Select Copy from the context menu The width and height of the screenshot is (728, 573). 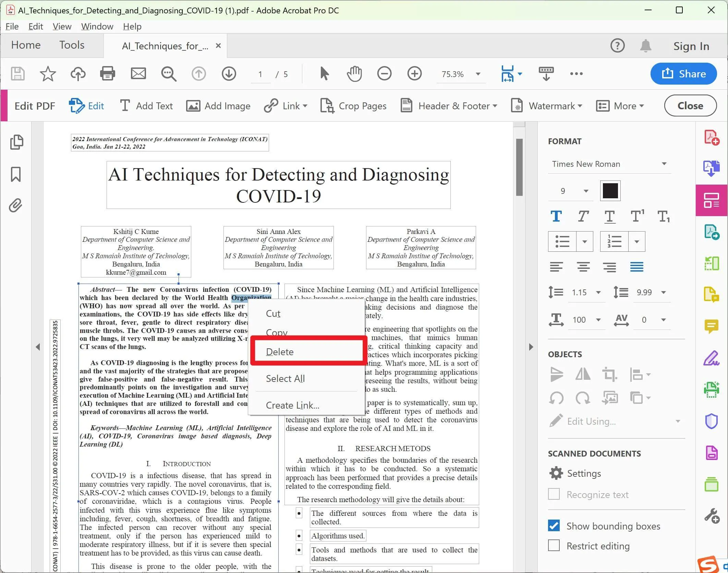[x=277, y=332]
